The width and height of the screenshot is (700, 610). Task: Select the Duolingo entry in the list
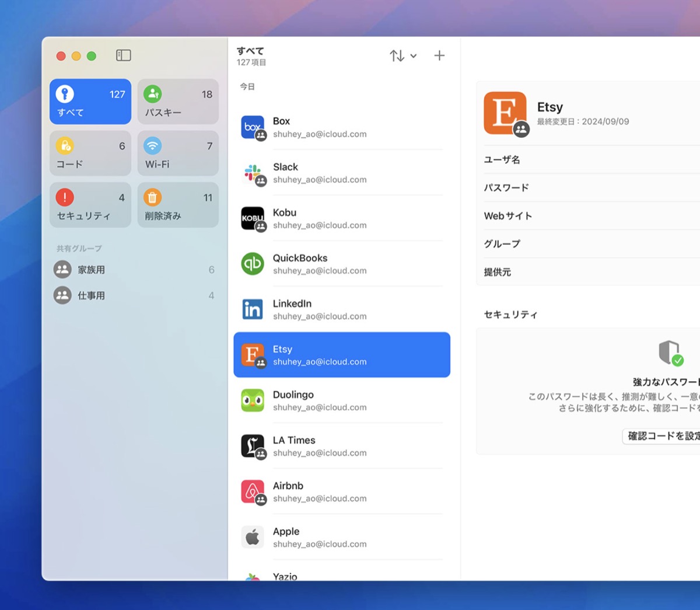tap(341, 400)
